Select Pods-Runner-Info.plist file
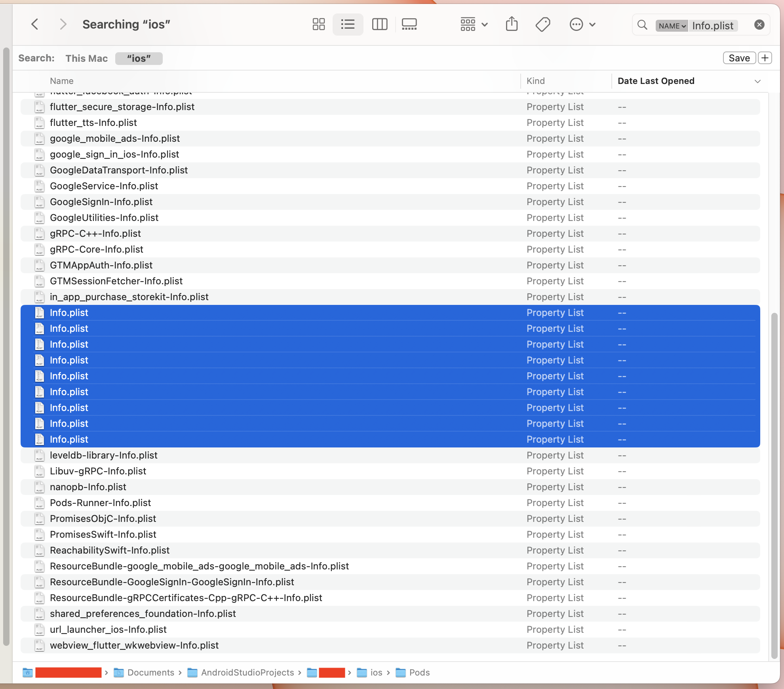 tap(100, 503)
